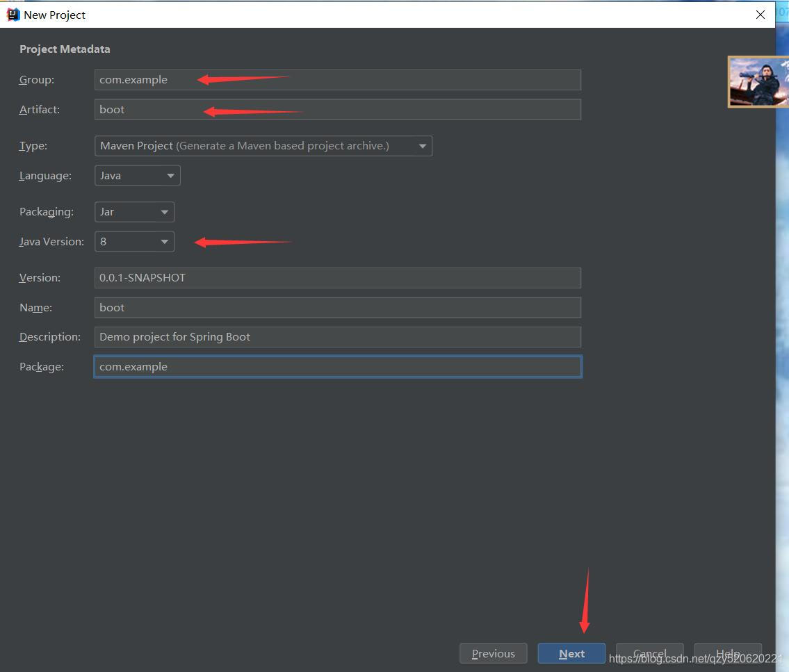Viewport: 789px width, 672px height.
Task: Click the Group input field
Action: pos(338,80)
